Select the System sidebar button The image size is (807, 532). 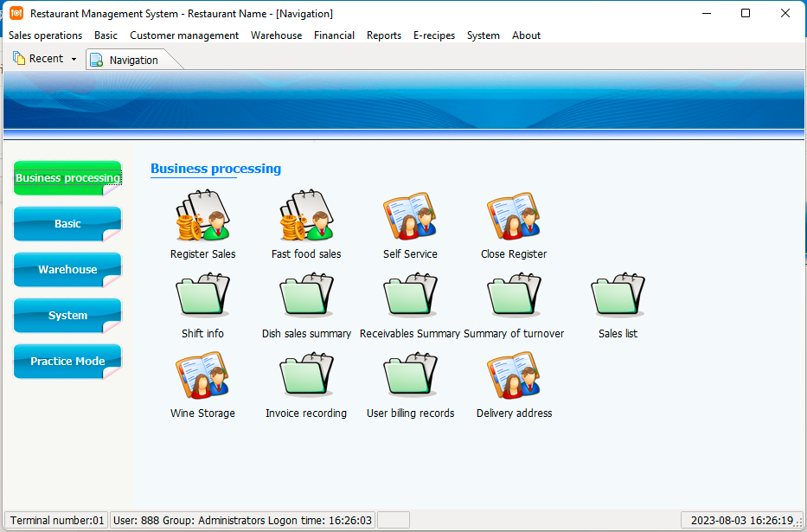tap(67, 316)
